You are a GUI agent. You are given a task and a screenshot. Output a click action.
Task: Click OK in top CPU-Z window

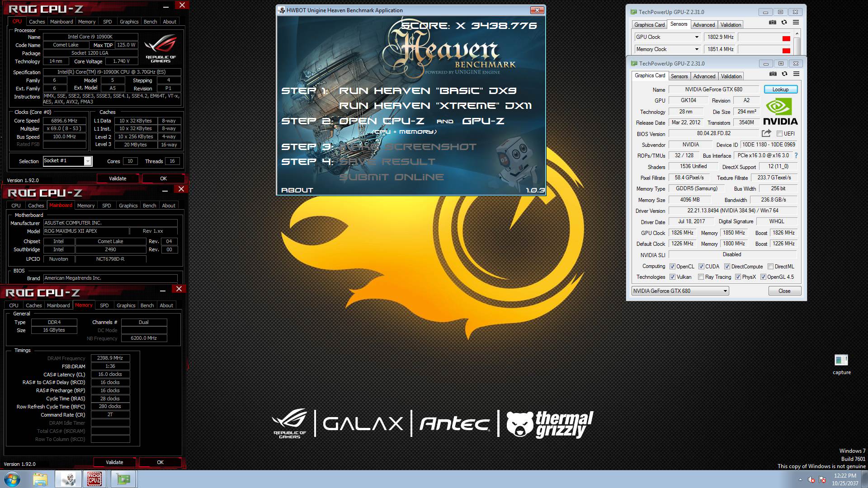click(163, 178)
